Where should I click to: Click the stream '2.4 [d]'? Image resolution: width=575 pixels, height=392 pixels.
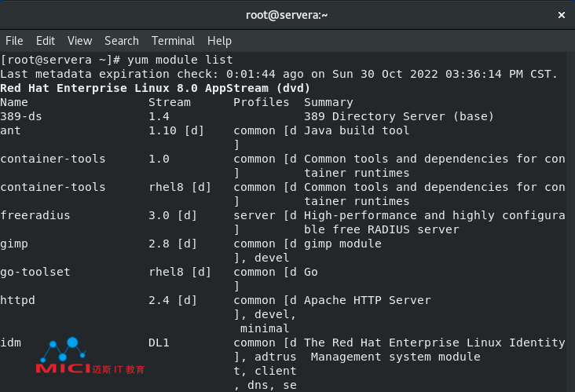(x=173, y=300)
